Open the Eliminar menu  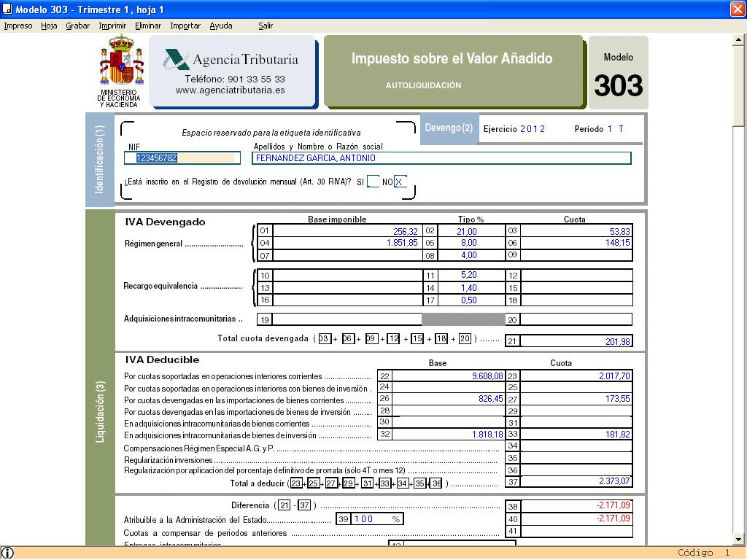tap(148, 26)
